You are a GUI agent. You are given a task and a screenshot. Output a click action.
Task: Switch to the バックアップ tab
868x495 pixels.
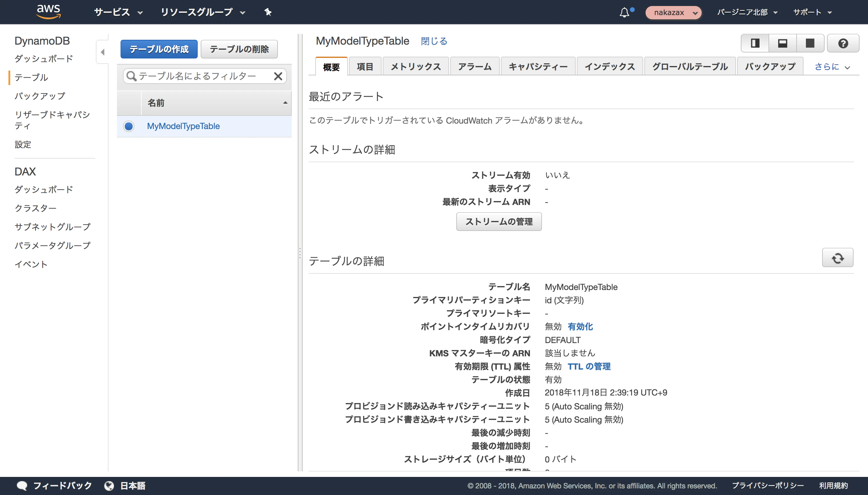pos(770,66)
